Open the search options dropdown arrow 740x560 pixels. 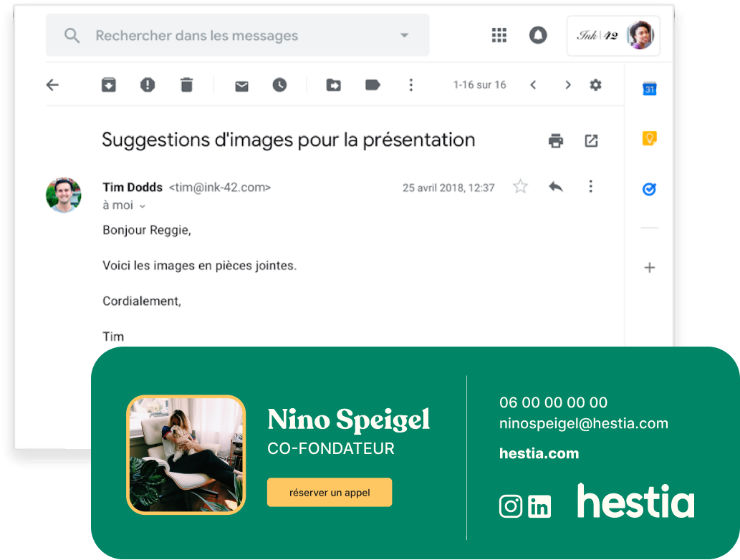(405, 35)
